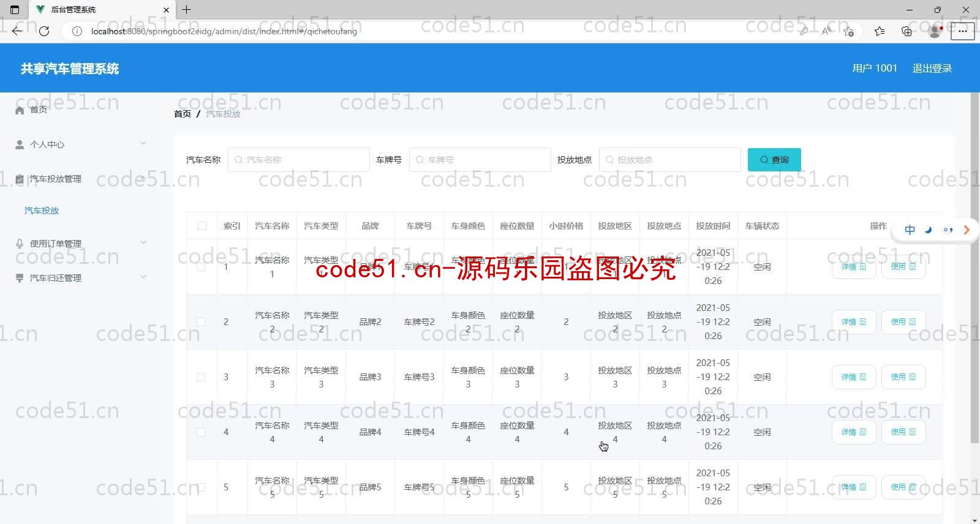Click the 车辆状态 column header

point(762,226)
